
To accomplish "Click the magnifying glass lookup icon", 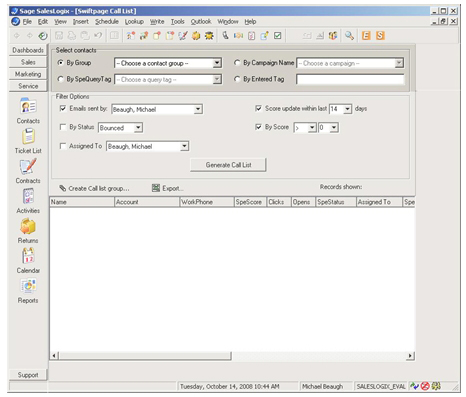I will coord(349,36).
